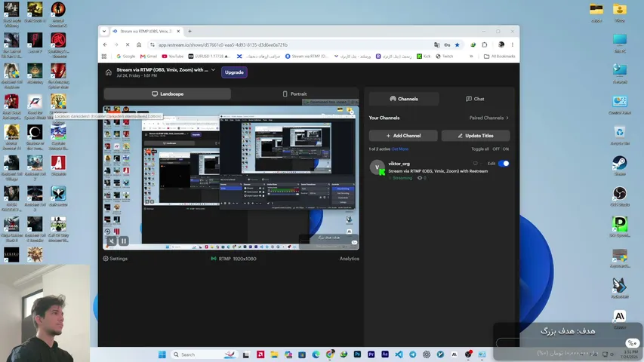This screenshot has width=644, height=362.
Task: Open stream Settings gear below preview
Action: 115,259
